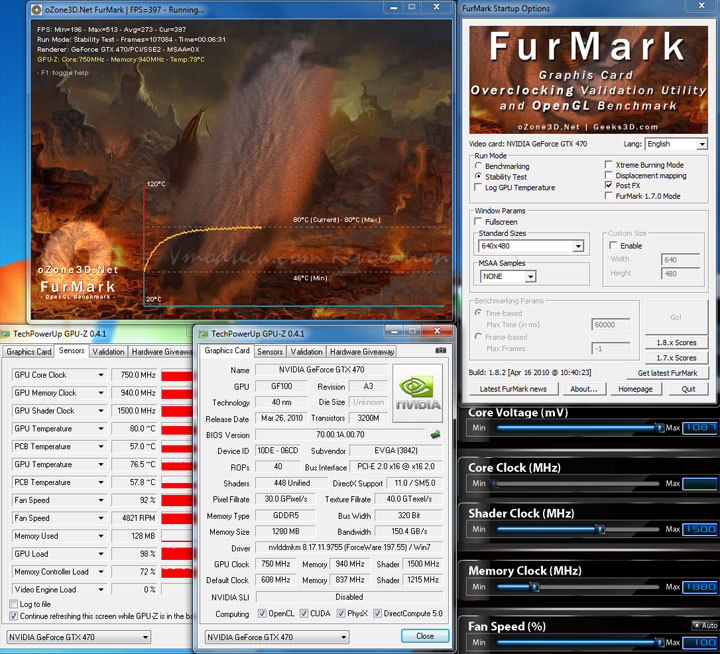The image size is (720, 654).
Task: Click the front GPU-Z title bar icon
Action: (203, 334)
